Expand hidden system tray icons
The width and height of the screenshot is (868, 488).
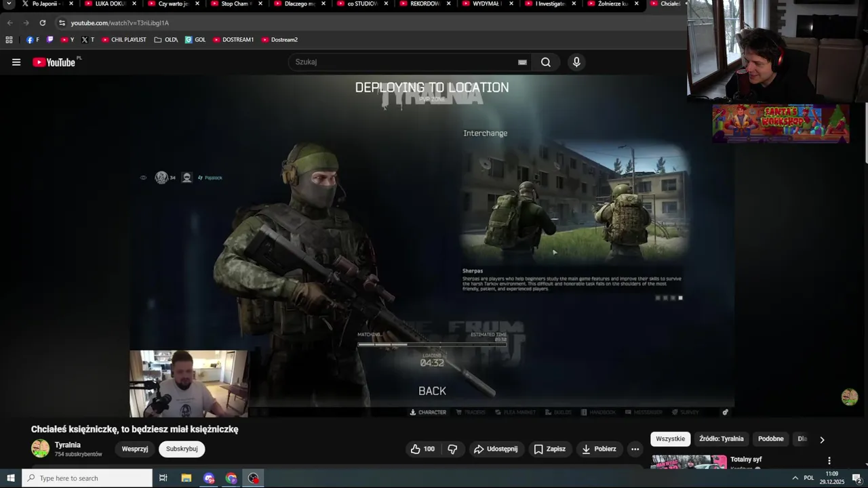click(x=795, y=479)
